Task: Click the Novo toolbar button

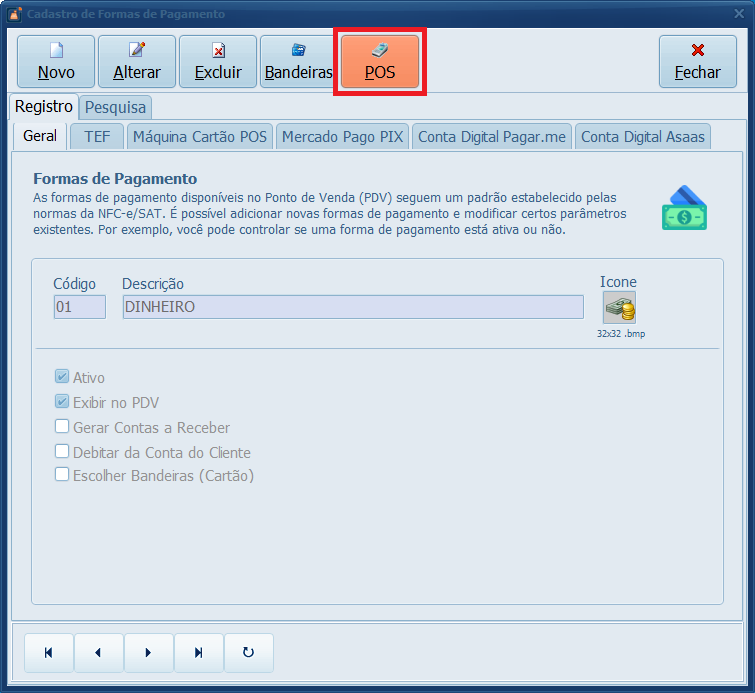Action: 56,62
